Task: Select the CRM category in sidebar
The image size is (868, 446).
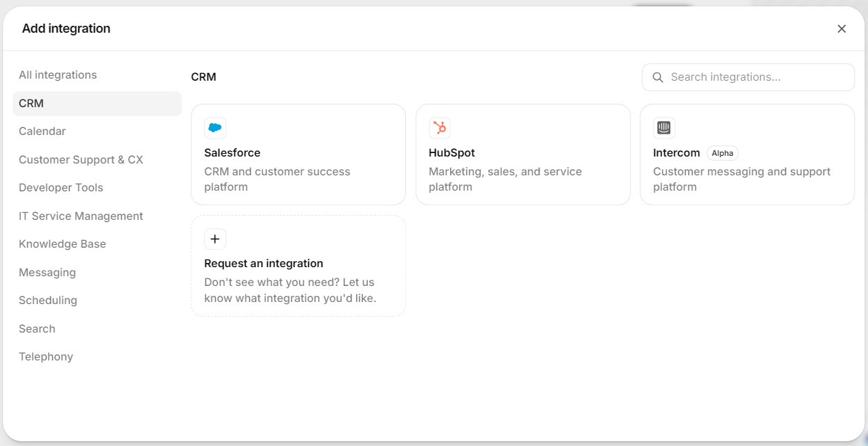Action: tap(97, 103)
